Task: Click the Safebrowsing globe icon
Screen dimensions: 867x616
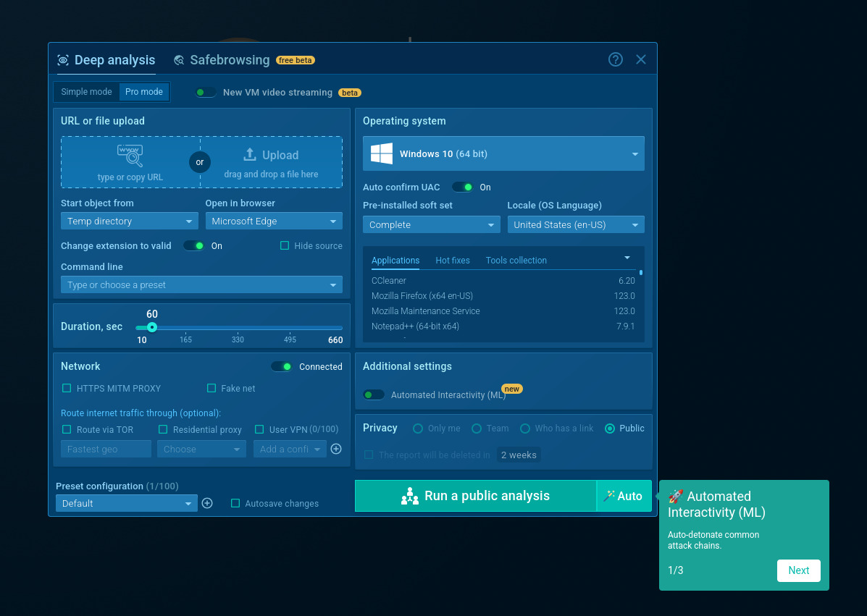Action: (179, 60)
